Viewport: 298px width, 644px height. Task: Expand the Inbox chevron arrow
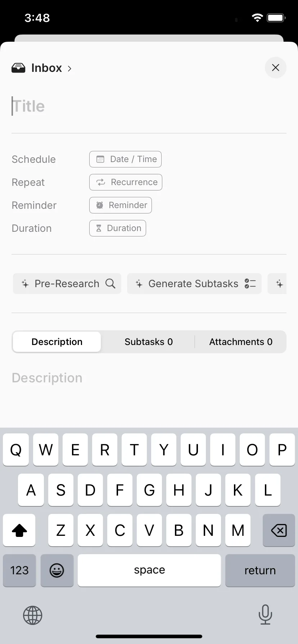70,68
